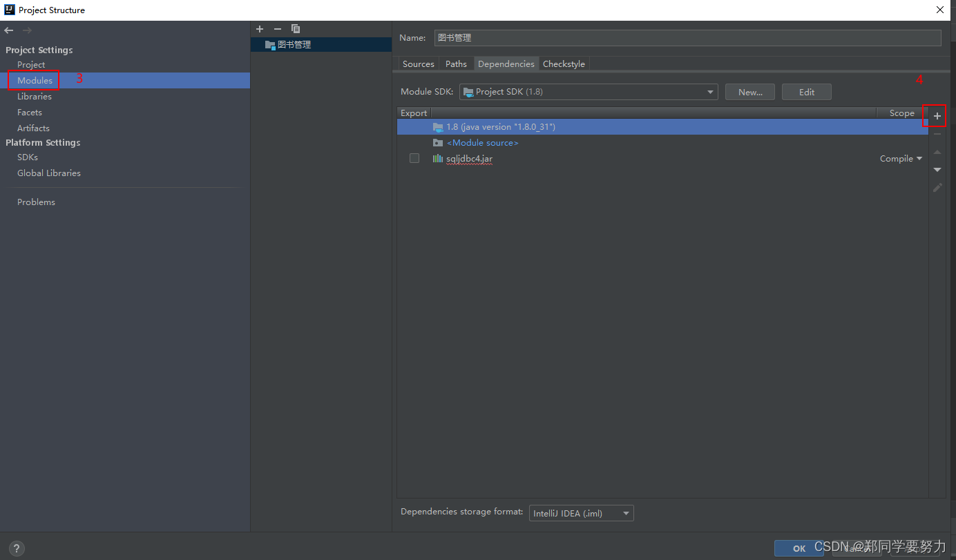Image resolution: width=956 pixels, height=560 pixels.
Task: Select the <Module source> entry
Action: pos(482,143)
